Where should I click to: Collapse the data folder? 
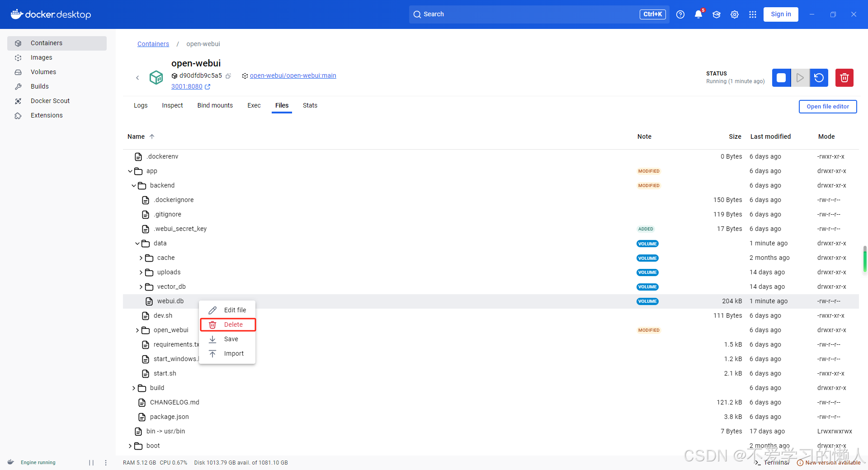tap(137, 243)
